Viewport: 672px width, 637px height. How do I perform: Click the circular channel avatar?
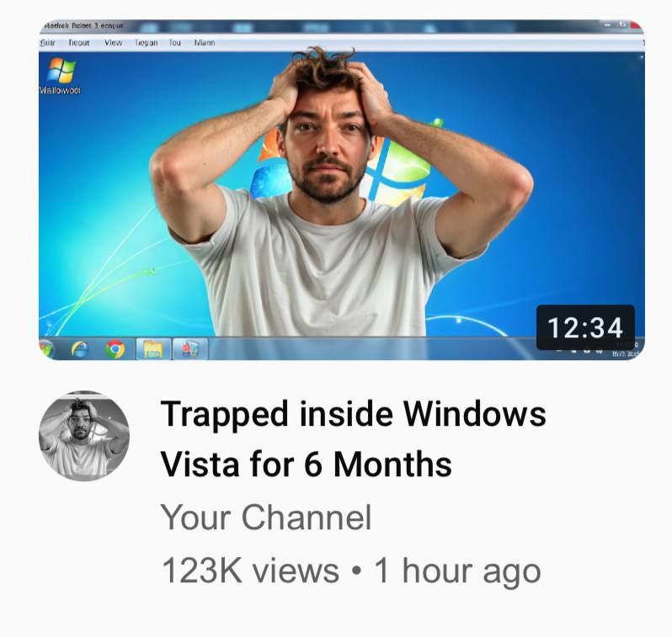(84, 436)
